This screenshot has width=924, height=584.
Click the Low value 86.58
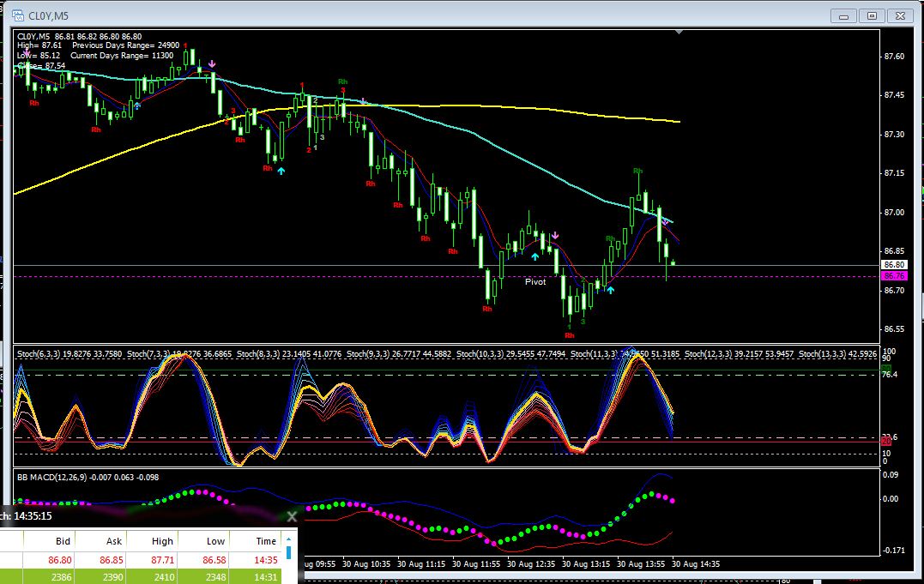[x=214, y=560]
